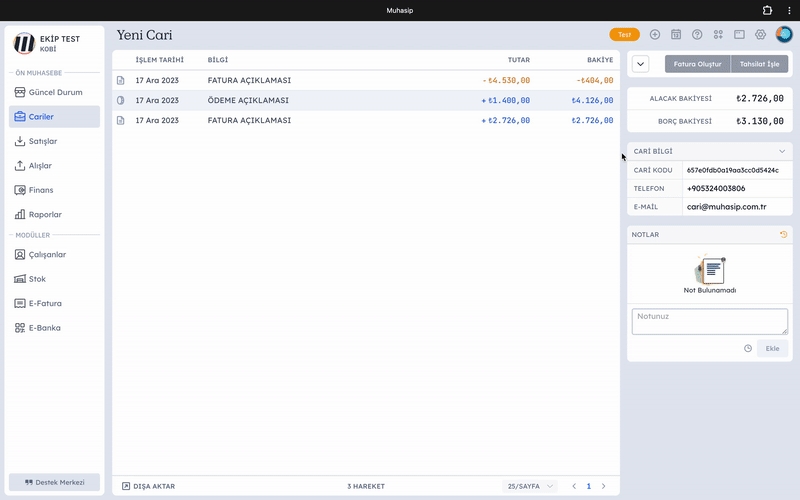This screenshot has height=500, width=800.
Task: Click the plus circle add icon
Action: click(655, 34)
